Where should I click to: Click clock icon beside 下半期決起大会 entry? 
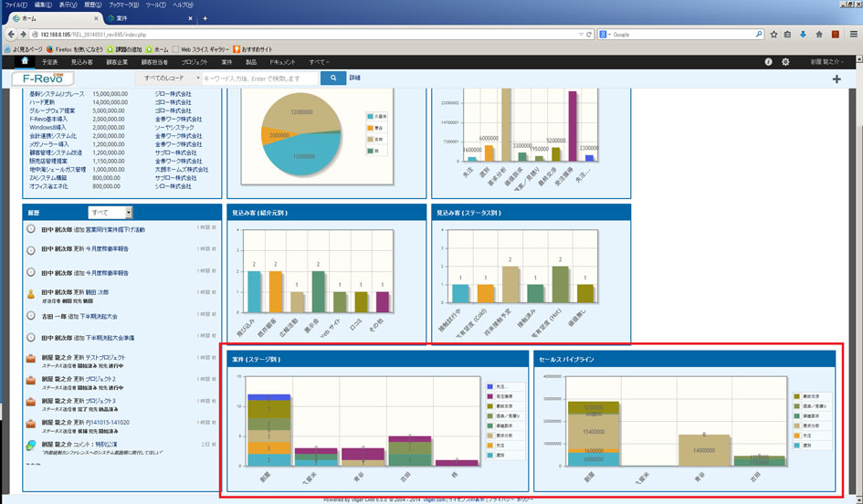click(x=31, y=316)
